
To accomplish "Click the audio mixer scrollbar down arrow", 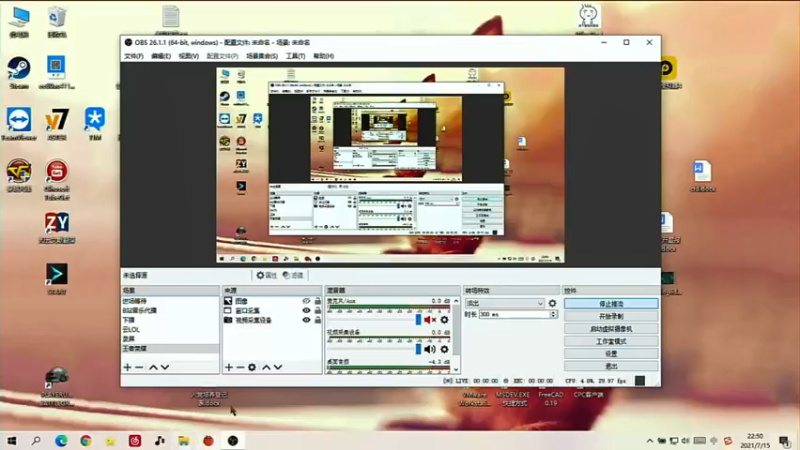I will [x=456, y=370].
